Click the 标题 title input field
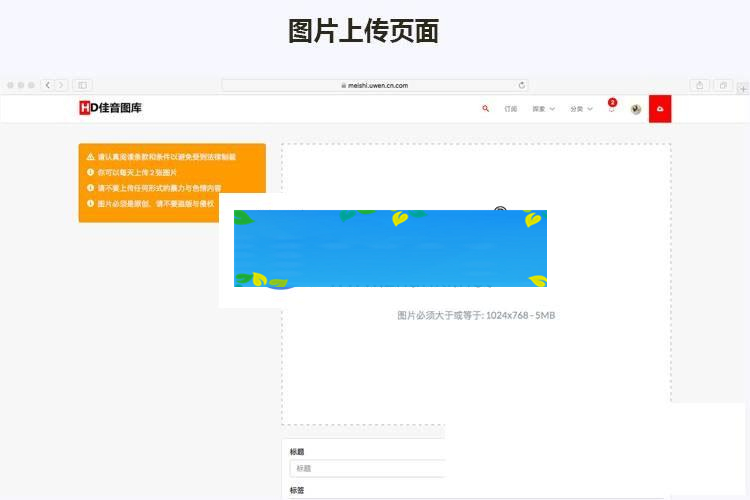The width and height of the screenshot is (750, 500). (x=366, y=468)
